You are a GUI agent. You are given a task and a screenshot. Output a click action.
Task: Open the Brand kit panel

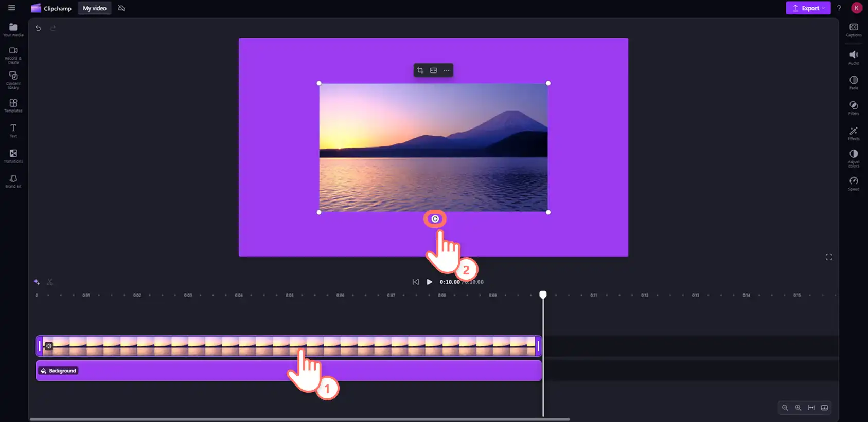pyautogui.click(x=13, y=181)
